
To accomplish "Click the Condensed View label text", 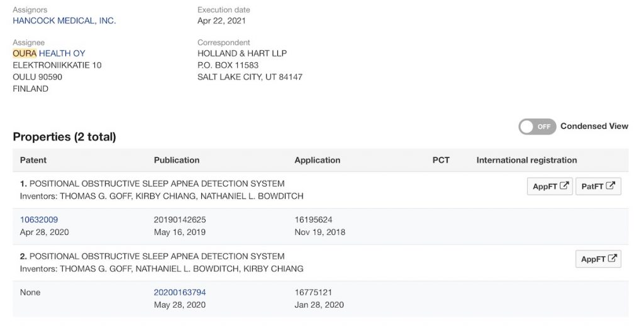I will click(x=594, y=126).
